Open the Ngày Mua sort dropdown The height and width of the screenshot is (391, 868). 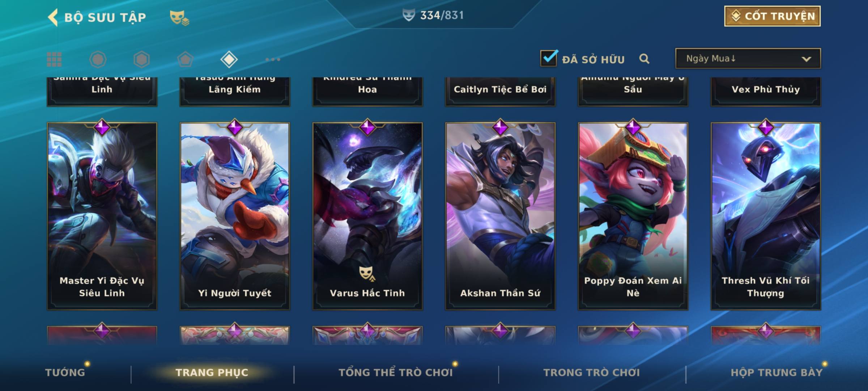(748, 58)
